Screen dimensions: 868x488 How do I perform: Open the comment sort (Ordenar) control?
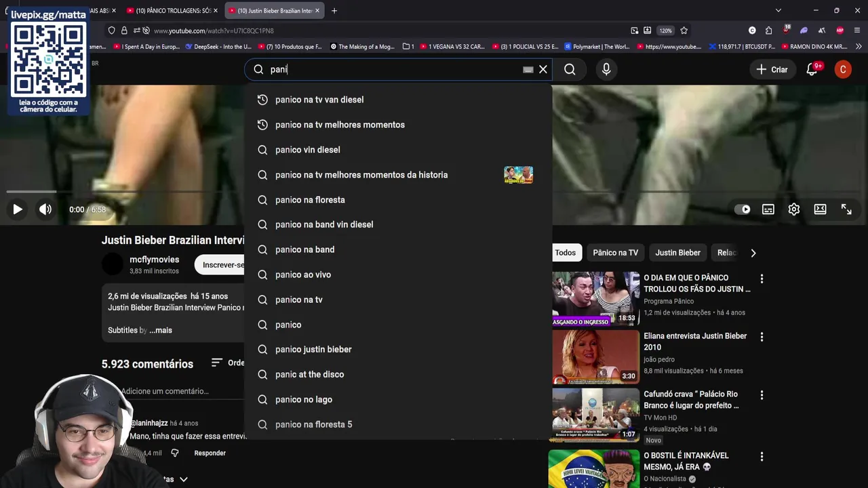(x=228, y=363)
